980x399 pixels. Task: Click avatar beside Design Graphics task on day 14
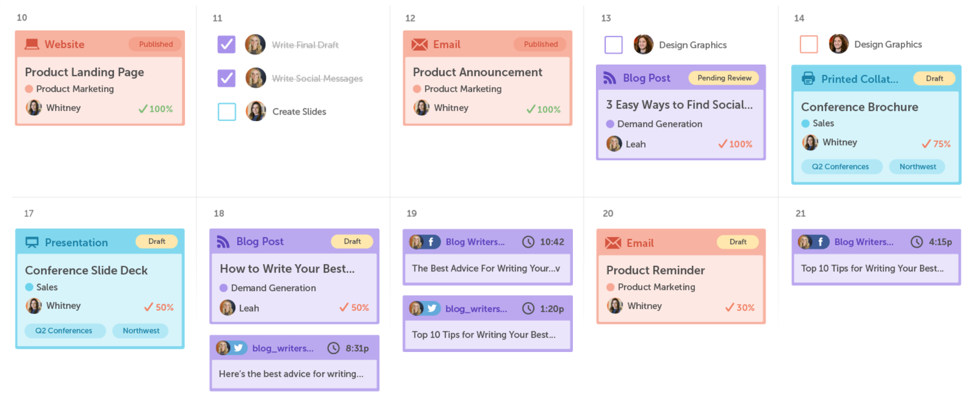[x=839, y=44]
